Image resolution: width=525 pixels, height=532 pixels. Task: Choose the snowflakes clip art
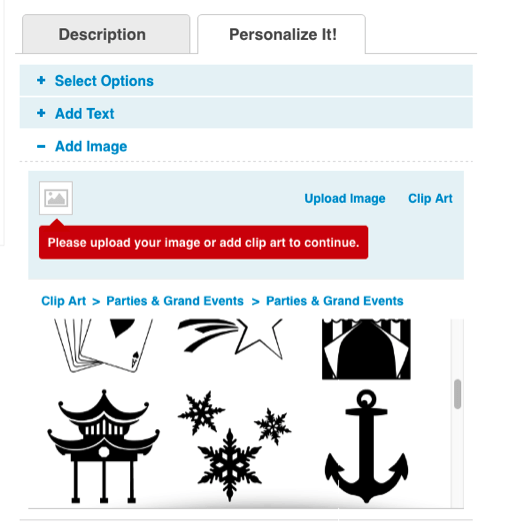(234, 446)
